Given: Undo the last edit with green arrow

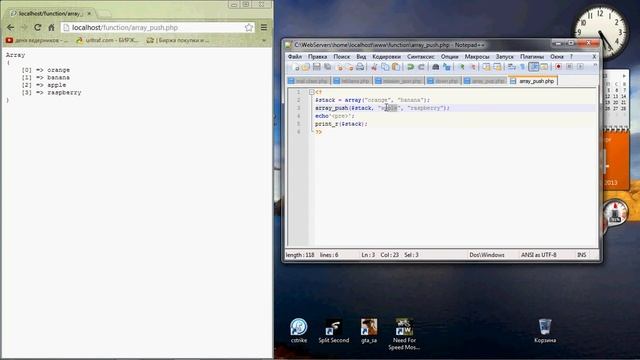Looking at the screenshot, I should click(410, 67).
